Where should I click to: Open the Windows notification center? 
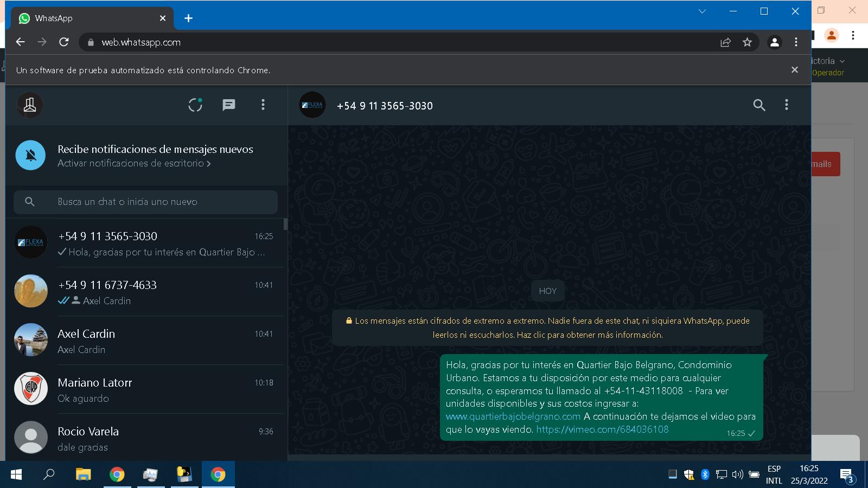[847, 476]
